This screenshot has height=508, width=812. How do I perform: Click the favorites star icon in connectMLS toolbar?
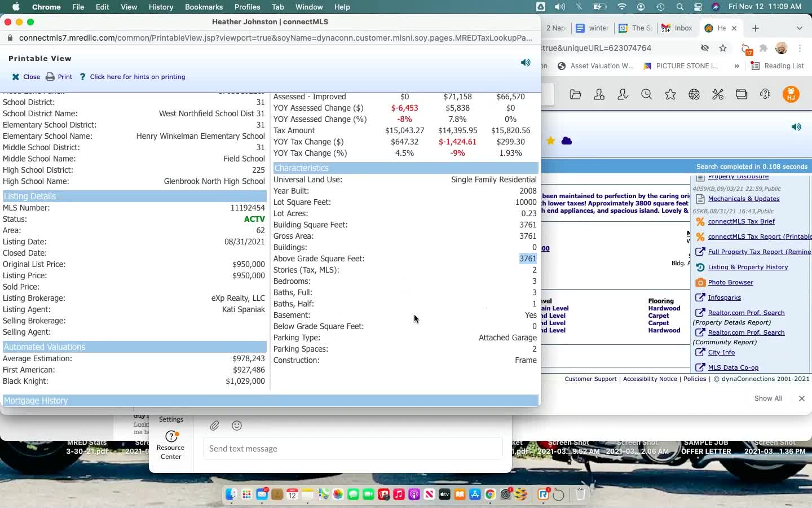(x=670, y=94)
